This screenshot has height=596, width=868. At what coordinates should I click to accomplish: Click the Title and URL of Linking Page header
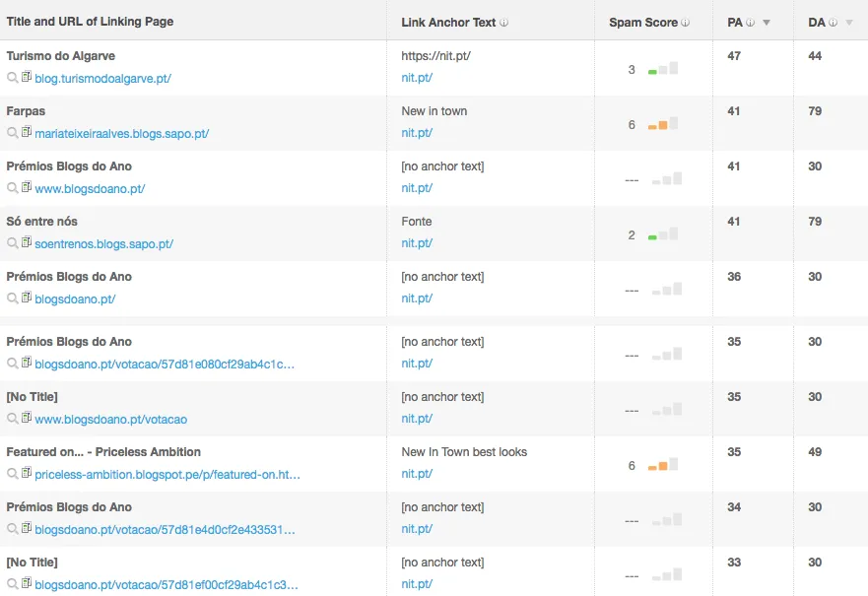(91, 22)
